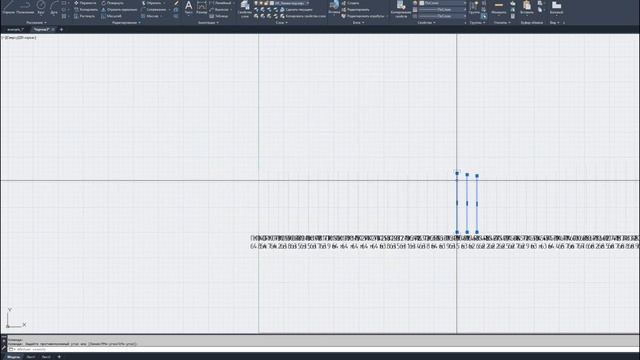The width and height of the screenshot is (640, 360).
Task: Open a new drawing tab with plus
Action: 61,29
